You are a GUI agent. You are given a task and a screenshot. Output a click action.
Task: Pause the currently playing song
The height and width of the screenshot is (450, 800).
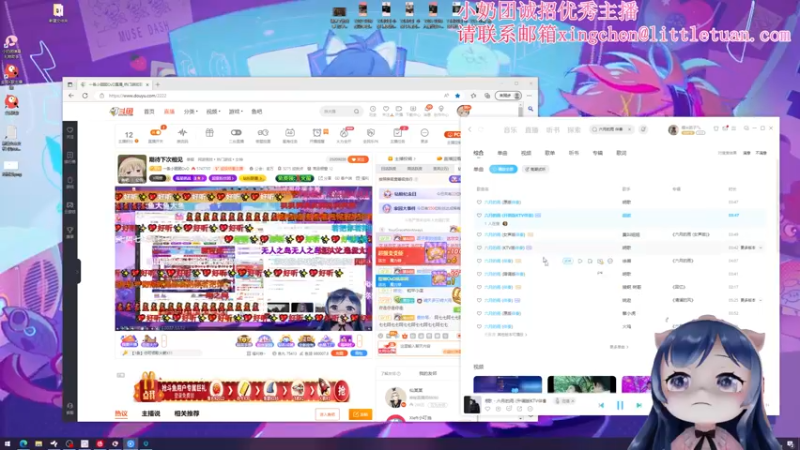tap(620, 405)
